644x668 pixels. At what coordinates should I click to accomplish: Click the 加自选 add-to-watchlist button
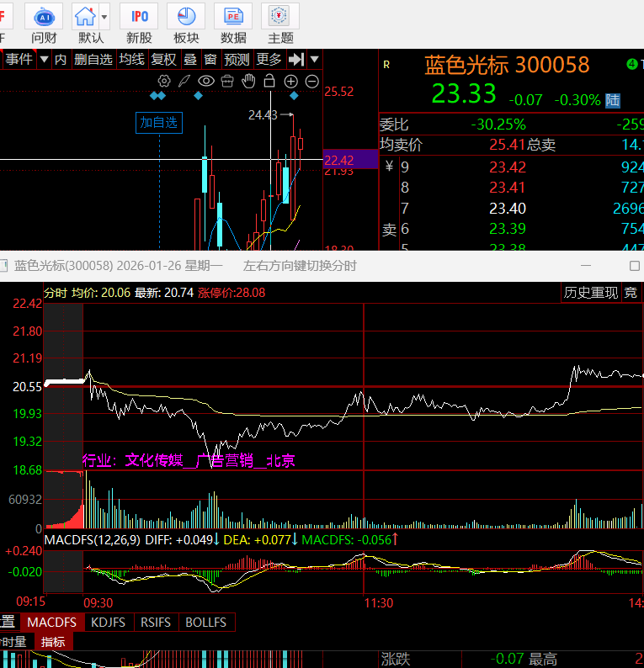click(159, 123)
